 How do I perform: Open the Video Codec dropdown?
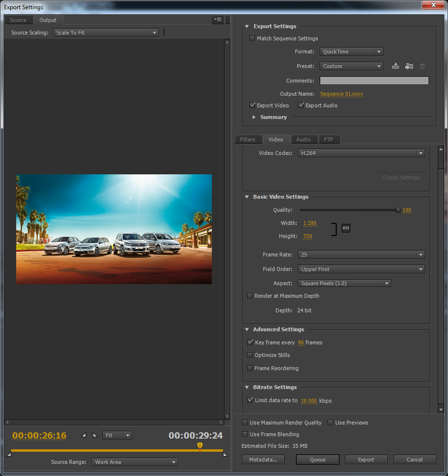click(x=361, y=153)
